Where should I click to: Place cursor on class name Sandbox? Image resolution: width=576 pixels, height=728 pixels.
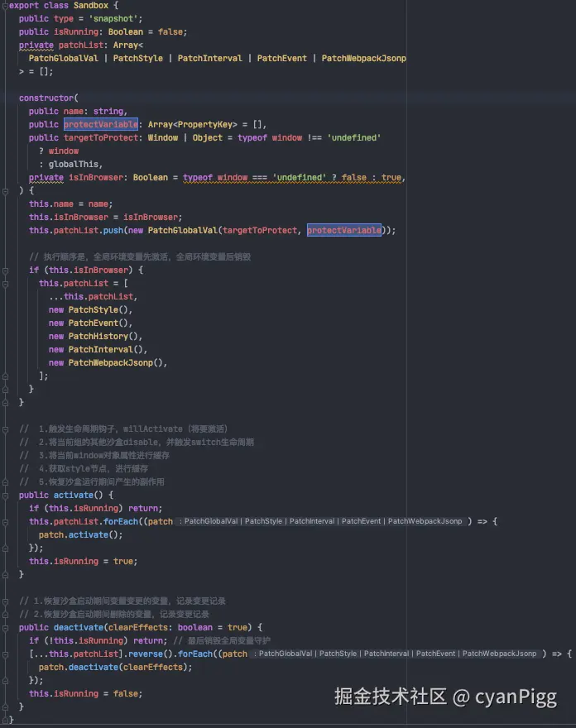(x=91, y=6)
